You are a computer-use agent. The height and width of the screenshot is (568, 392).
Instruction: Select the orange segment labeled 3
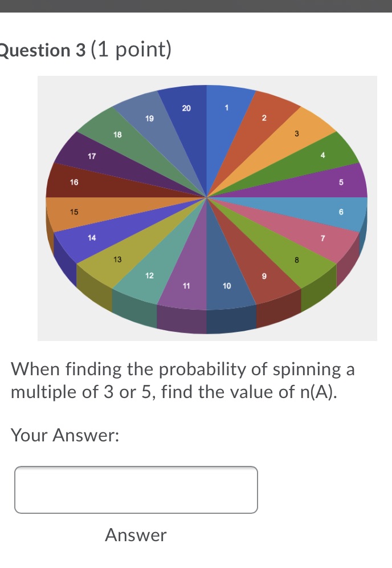click(x=296, y=134)
